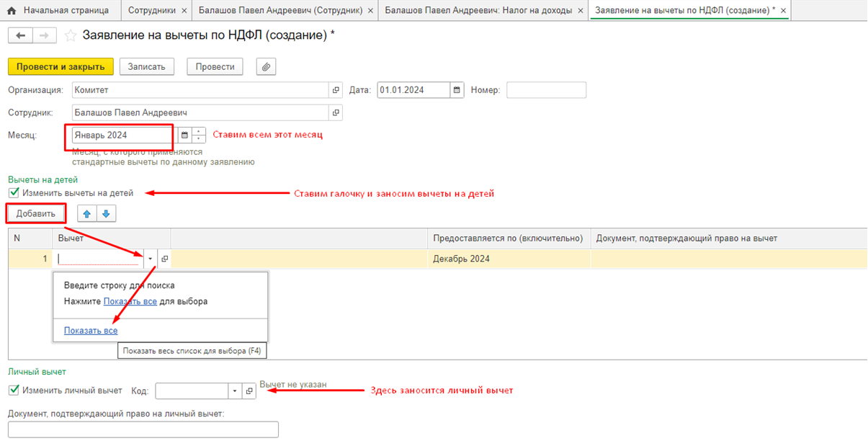Toggle Изменить вычеты на детей checkbox
Viewport: 868px width, 441px height.
click(14, 193)
